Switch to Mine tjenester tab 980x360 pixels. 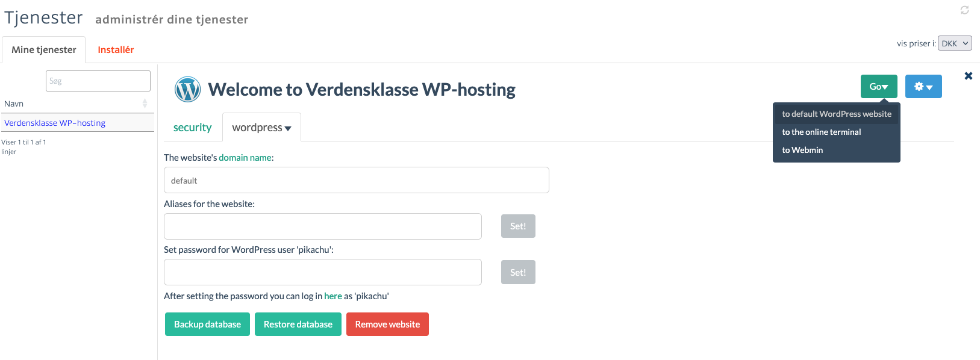(44, 49)
